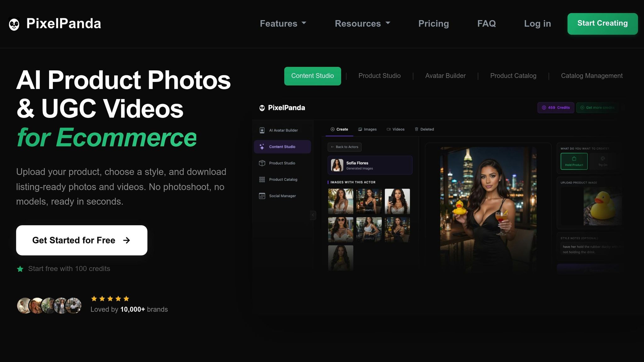644x362 pixels.
Task: Open the Pricing link
Action: click(x=433, y=24)
